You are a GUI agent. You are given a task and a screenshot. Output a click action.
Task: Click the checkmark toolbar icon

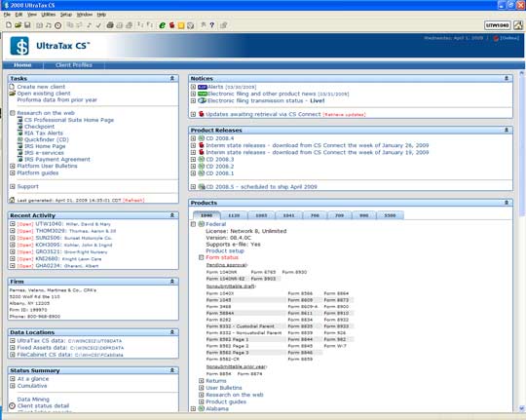pos(98,25)
